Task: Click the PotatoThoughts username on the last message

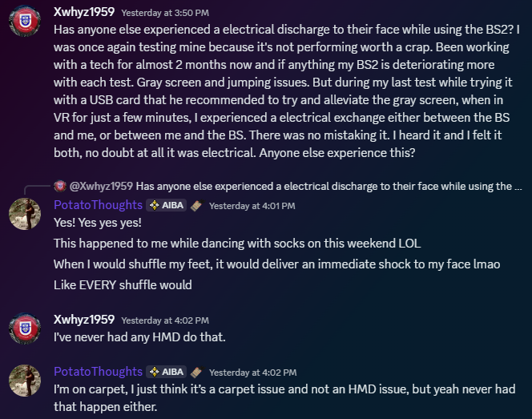Action: (98, 372)
